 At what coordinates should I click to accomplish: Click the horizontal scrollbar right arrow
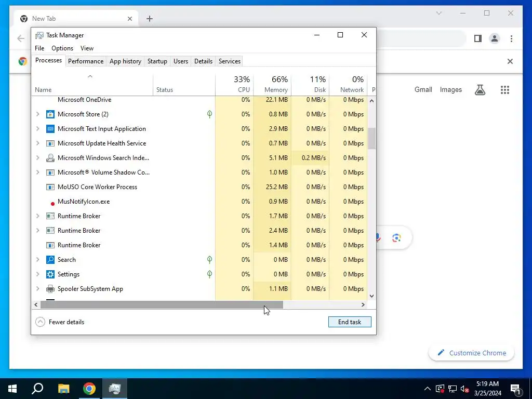(x=363, y=304)
